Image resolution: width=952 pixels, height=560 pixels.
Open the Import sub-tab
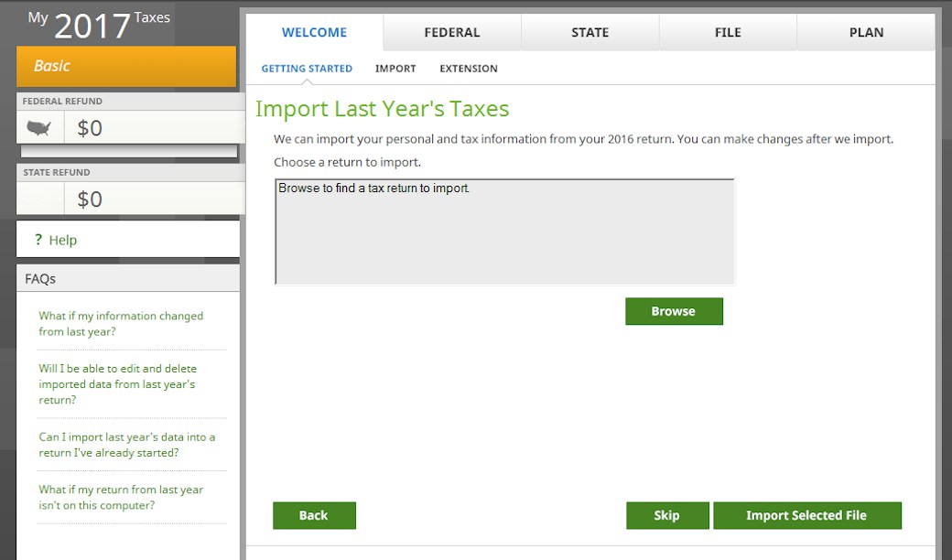[395, 69]
